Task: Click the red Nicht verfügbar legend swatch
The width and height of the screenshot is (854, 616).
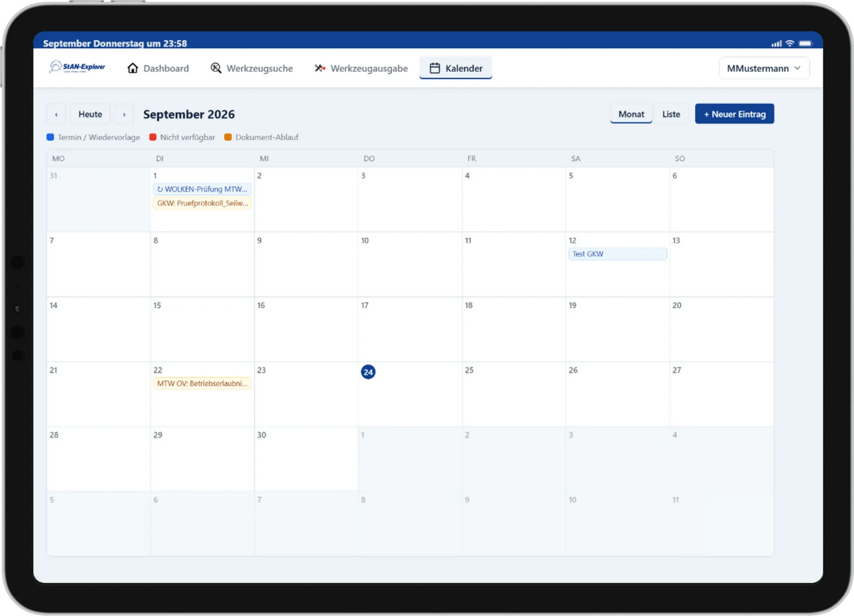Action: click(153, 137)
